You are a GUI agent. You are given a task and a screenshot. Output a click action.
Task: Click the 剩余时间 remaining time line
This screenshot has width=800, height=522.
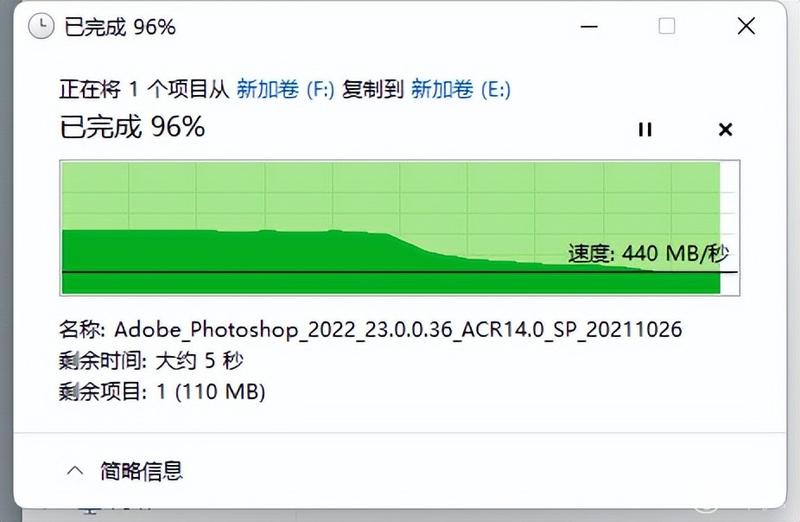pyautogui.click(x=151, y=361)
